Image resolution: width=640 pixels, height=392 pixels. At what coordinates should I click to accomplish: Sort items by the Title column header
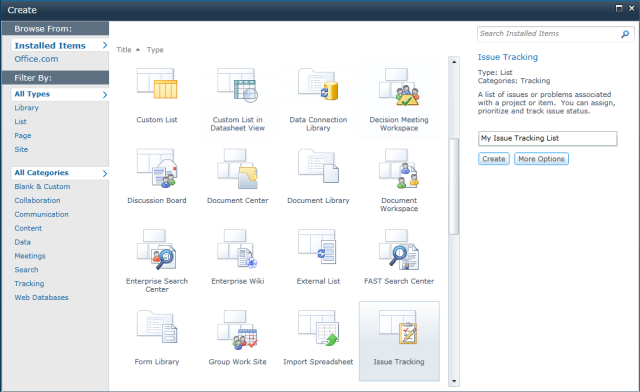(124, 50)
